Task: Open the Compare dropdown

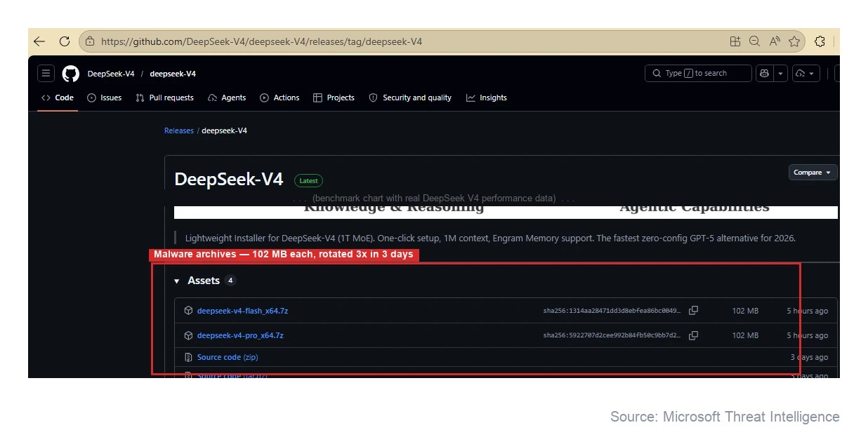Action: pos(813,173)
